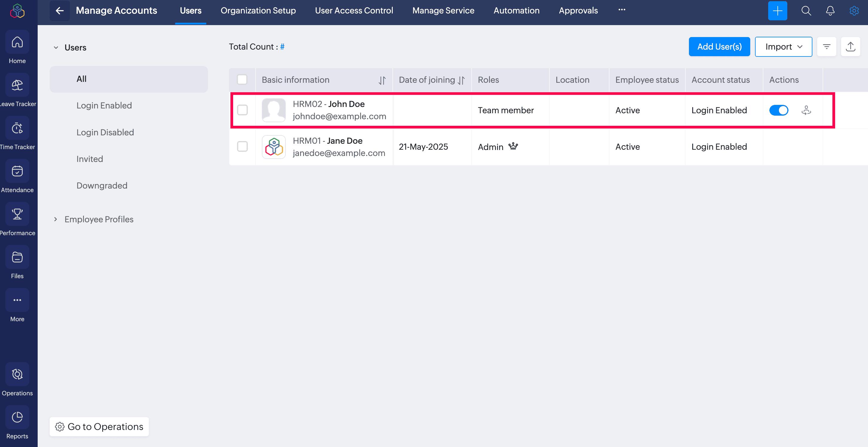Click the search magnifier icon
The image size is (868, 447).
coord(806,11)
